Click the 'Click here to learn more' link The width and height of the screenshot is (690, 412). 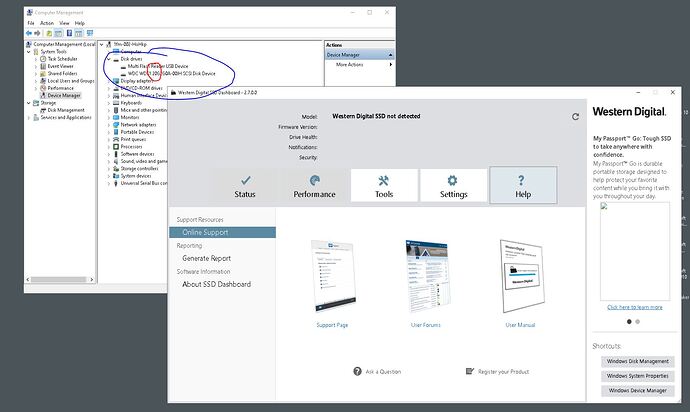(635, 307)
